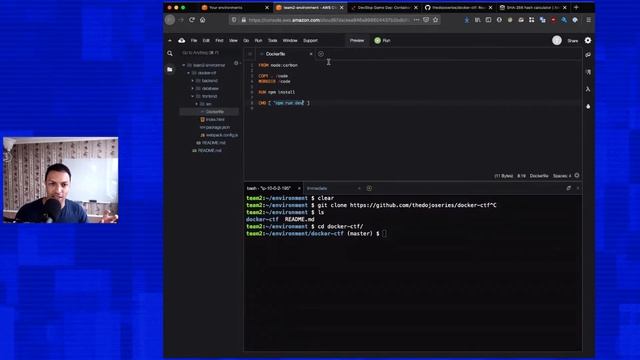Open Firefox hamburger menu

pos(589,20)
